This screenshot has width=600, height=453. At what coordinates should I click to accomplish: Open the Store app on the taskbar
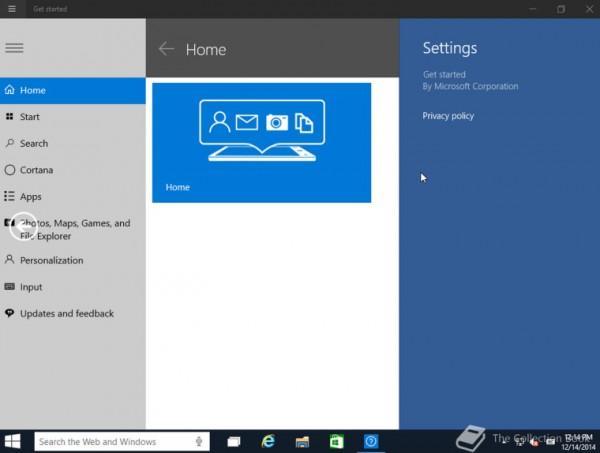coord(337,441)
